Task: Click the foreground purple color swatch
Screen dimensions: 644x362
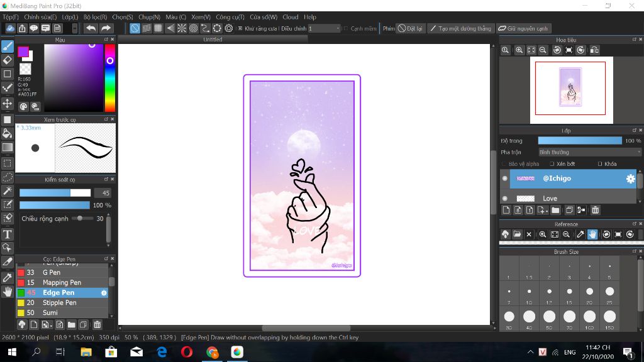Action: 23,52
